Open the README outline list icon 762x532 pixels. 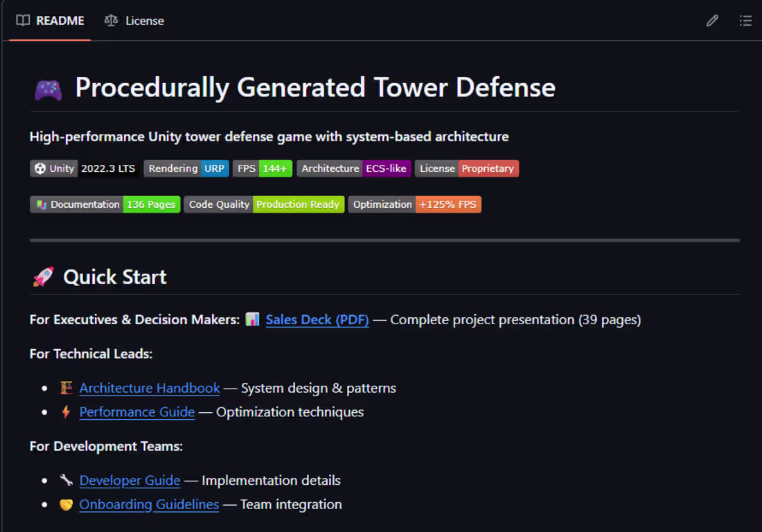pos(746,21)
